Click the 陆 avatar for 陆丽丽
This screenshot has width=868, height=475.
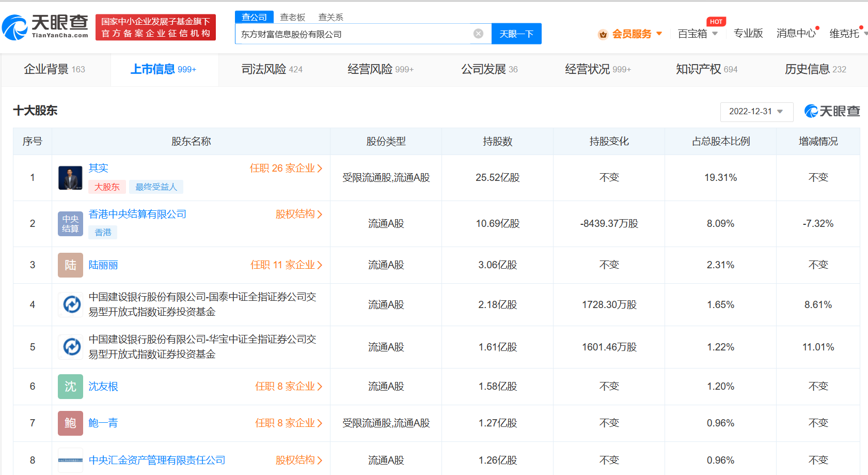(x=70, y=265)
